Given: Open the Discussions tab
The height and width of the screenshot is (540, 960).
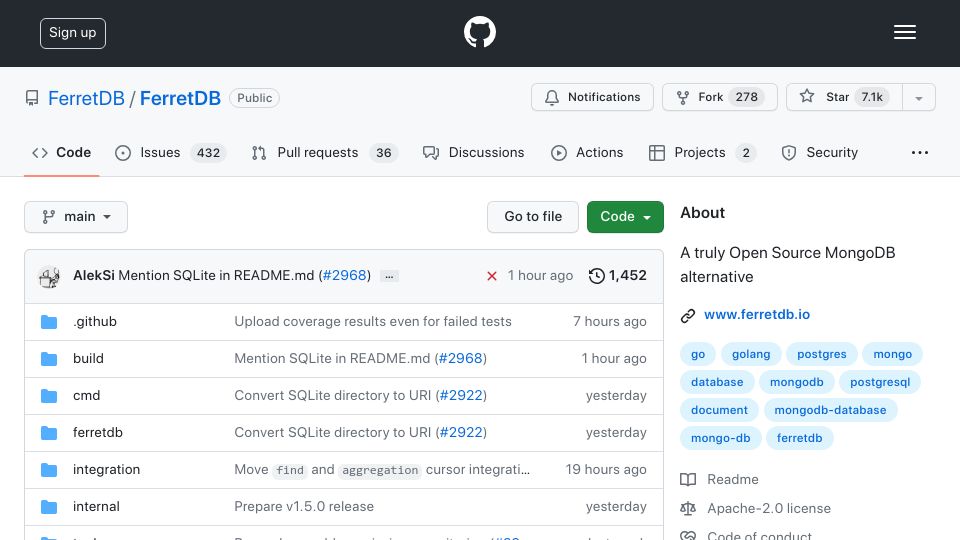Looking at the screenshot, I should [473, 152].
